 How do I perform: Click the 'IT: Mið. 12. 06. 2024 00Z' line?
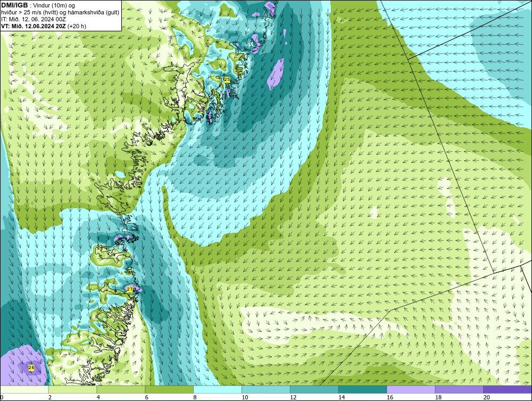point(34,19)
